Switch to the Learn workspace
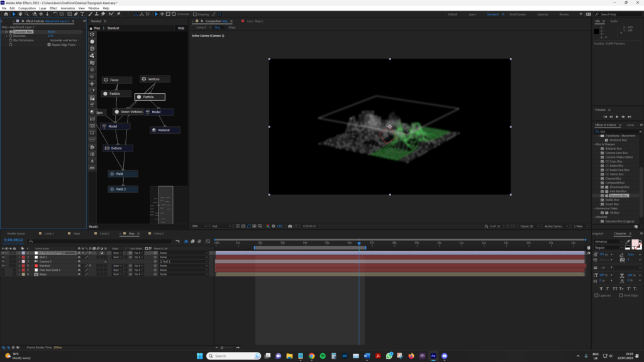Viewport: 644px width, 362px height. point(472,14)
